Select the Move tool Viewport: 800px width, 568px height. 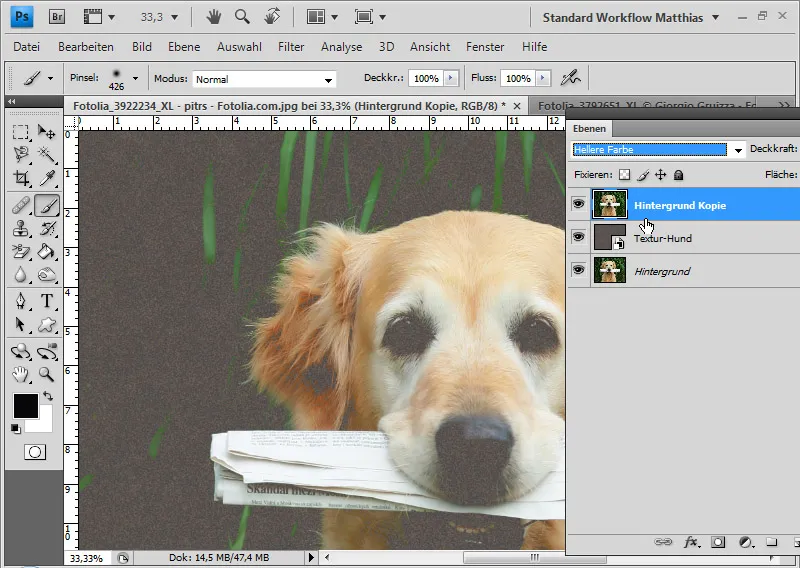(47, 132)
